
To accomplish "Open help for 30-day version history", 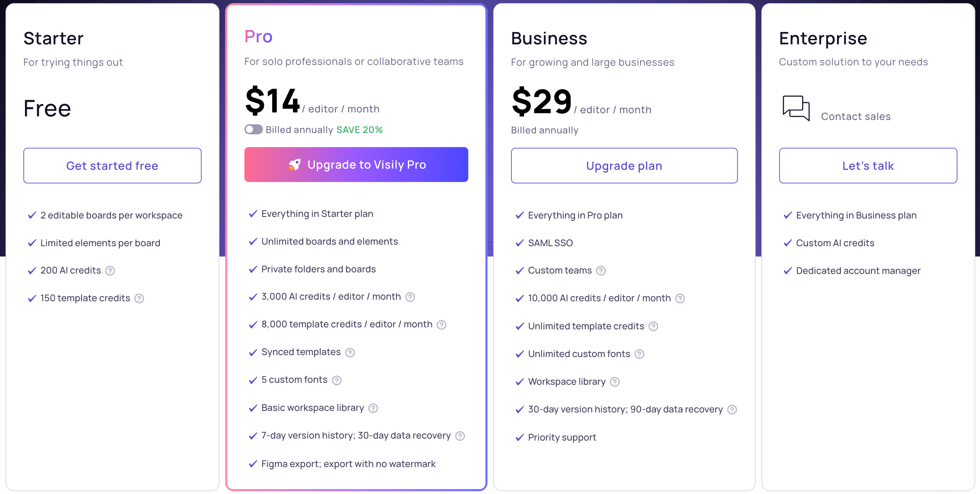I will coord(732,410).
